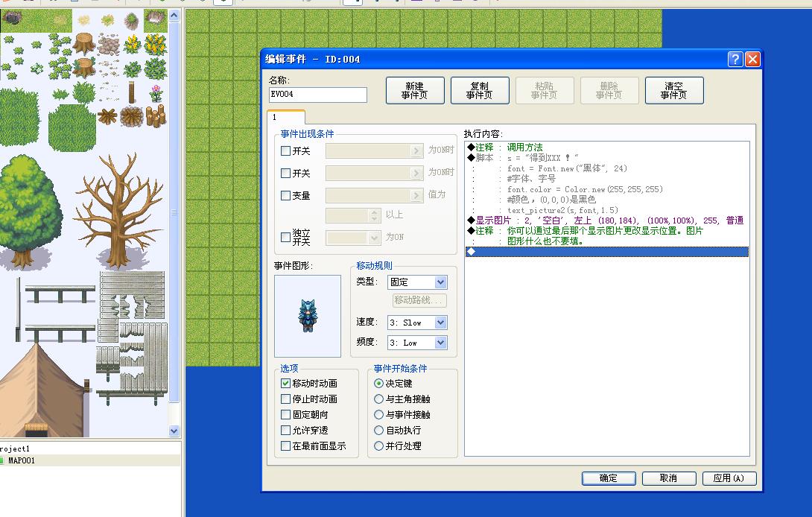
Task: Click the 应用(A) apply button
Action: tap(729, 478)
